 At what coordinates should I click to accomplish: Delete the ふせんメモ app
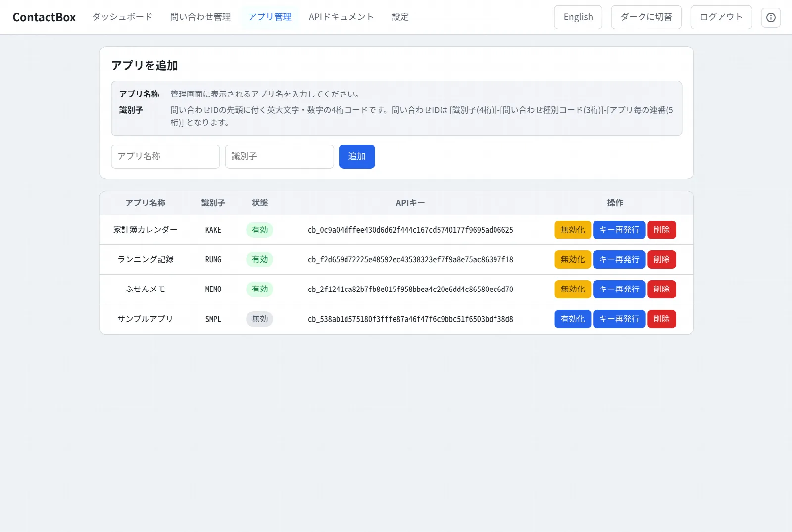(x=662, y=289)
